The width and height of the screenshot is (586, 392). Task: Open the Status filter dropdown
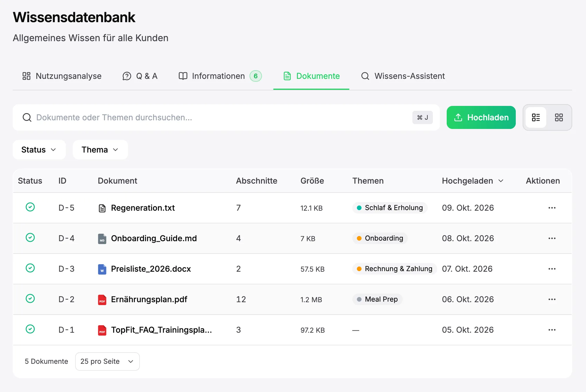[39, 150]
